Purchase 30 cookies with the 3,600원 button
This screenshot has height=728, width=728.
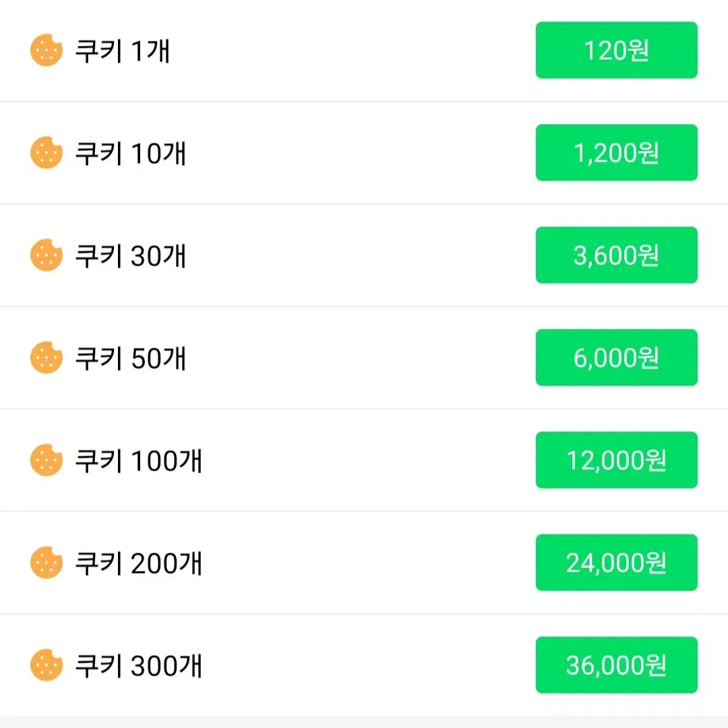point(617,255)
